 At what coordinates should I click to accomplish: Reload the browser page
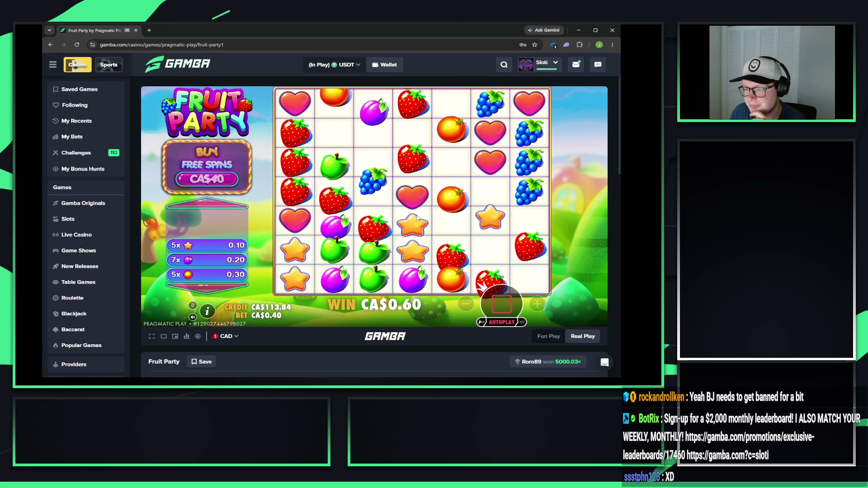pyautogui.click(x=77, y=45)
